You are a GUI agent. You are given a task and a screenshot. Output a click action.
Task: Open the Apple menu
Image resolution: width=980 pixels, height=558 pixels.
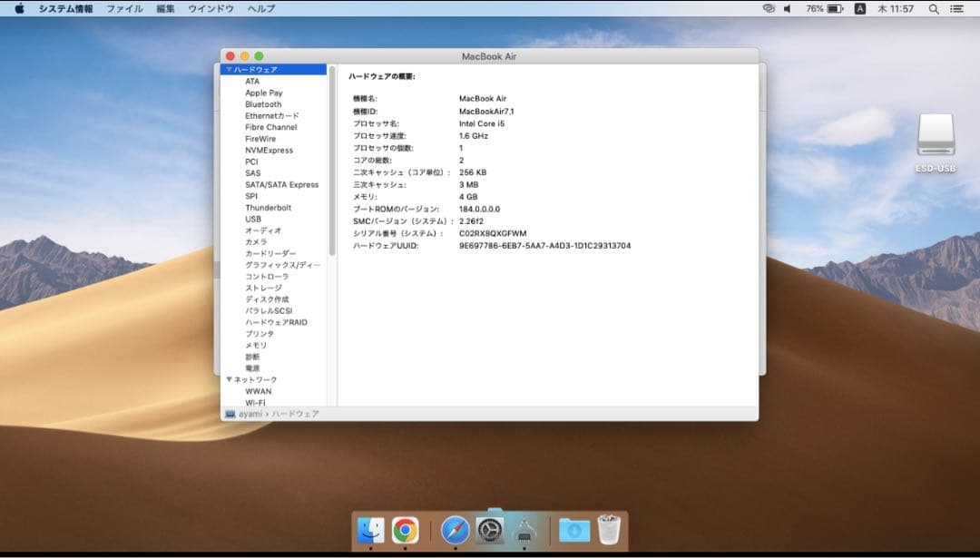(19, 9)
